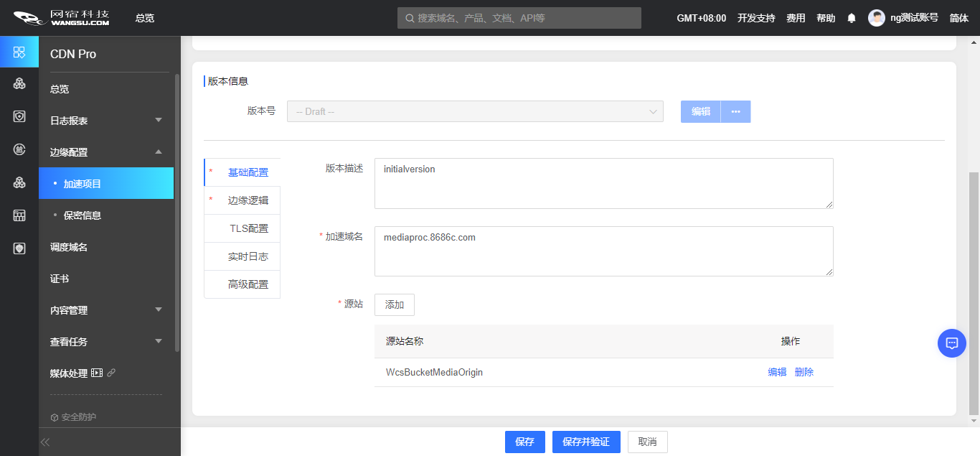This screenshot has width=980, height=456.
Task: Open the notification bell
Action: coord(852,18)
